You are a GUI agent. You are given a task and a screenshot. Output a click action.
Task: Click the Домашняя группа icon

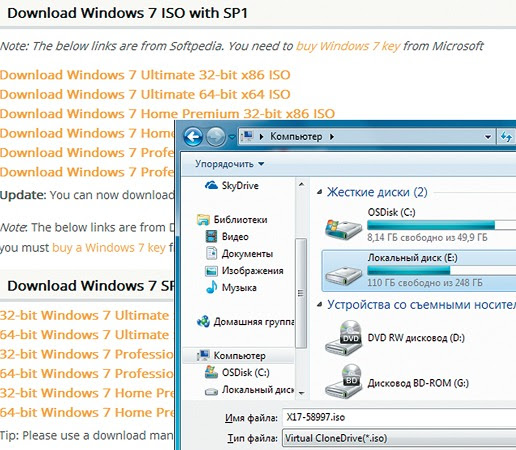tap(203, 322)
